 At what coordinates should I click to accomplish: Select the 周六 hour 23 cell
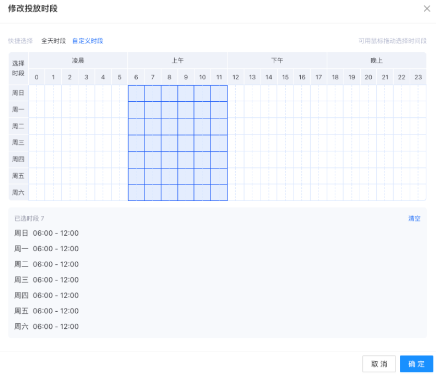point(418,193)
